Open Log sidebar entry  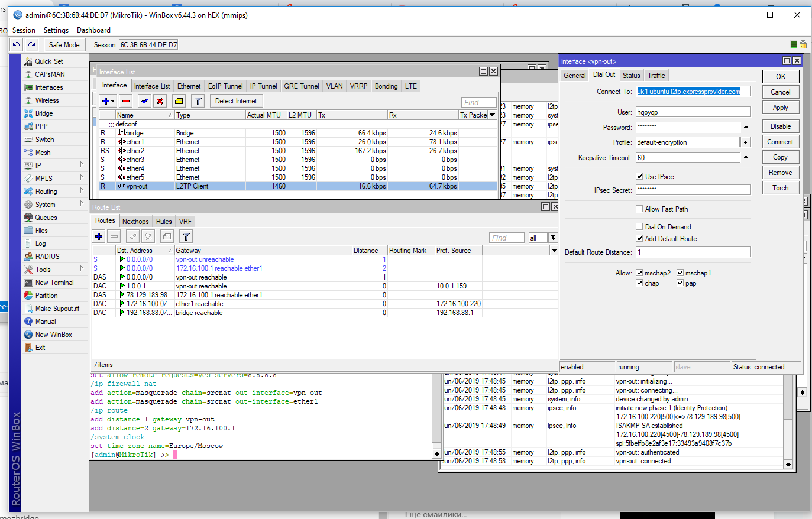click(x=40, y=244)
